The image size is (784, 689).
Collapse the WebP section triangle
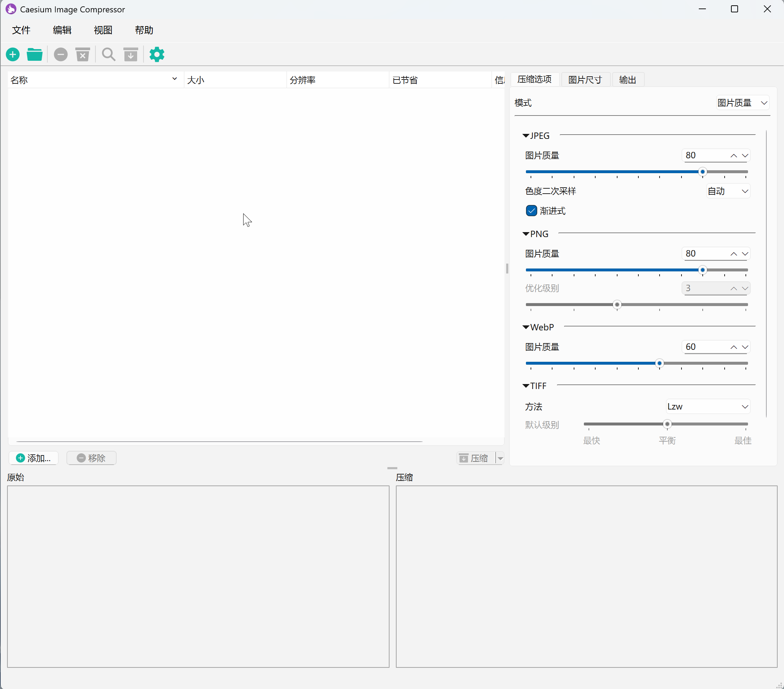point(526,327)
